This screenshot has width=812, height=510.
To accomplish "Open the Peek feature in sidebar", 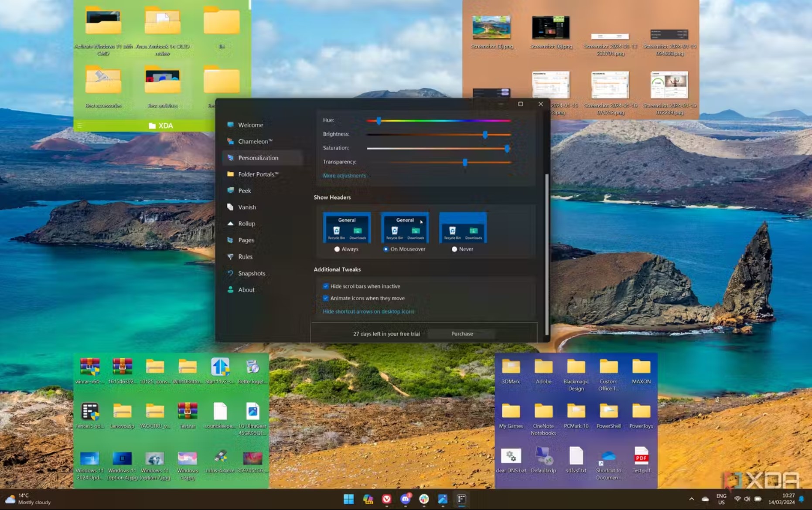I will 231,190.
